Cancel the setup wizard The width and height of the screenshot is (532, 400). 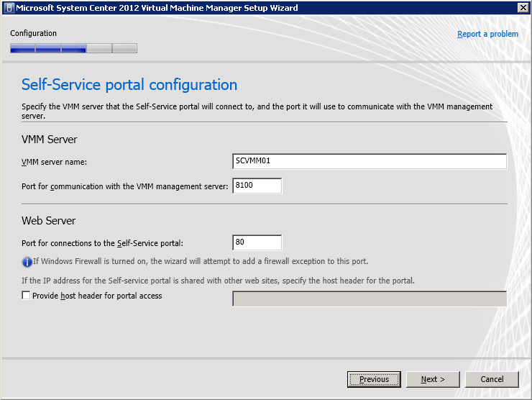tap(492, 379)
